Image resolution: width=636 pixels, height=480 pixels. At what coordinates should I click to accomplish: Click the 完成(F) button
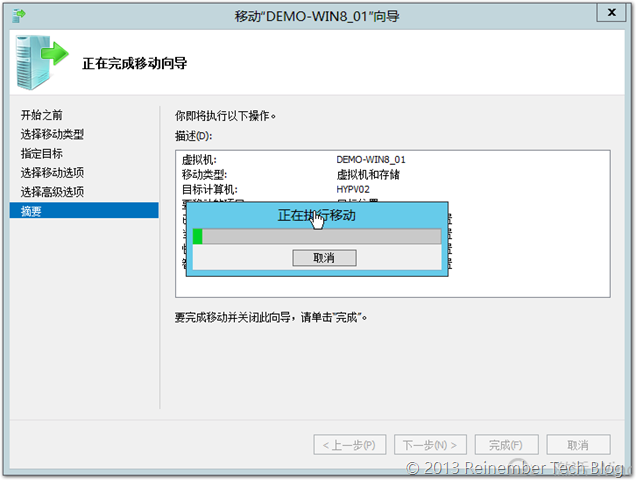[506, 445]
